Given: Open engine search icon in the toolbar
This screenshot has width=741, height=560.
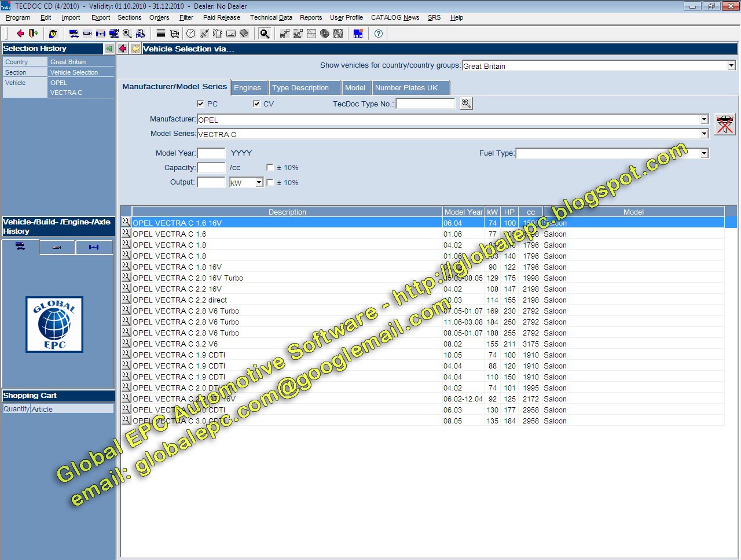Looking at the screenshot, I should [87, 34].
